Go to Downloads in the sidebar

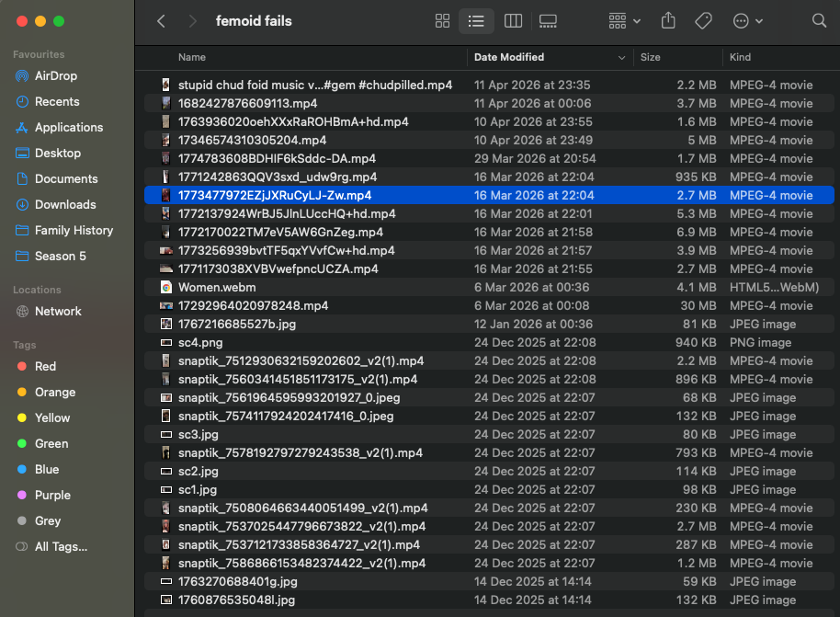tap(65, 204)
